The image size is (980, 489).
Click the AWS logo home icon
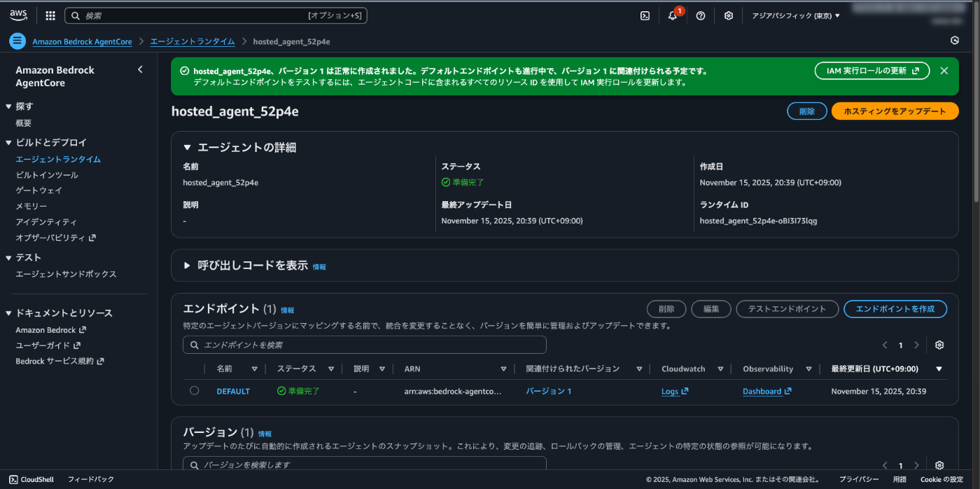point(18,15)
